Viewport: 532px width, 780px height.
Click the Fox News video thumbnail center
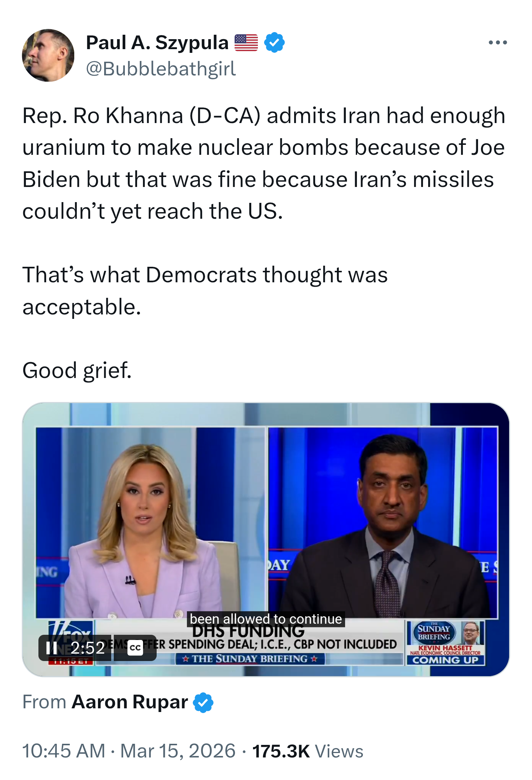pyautogui.click(x=266, y=539)
